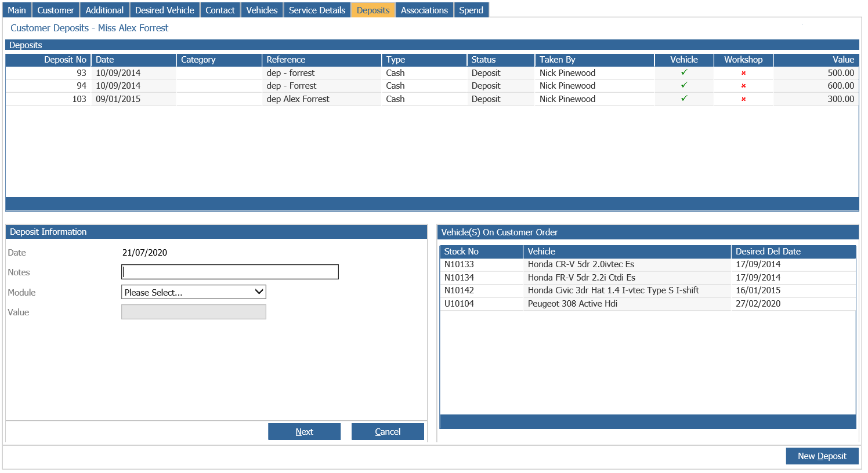
Task: Click the Vehicle checkmark for deposit 93
Action: [x=684, y=72]
